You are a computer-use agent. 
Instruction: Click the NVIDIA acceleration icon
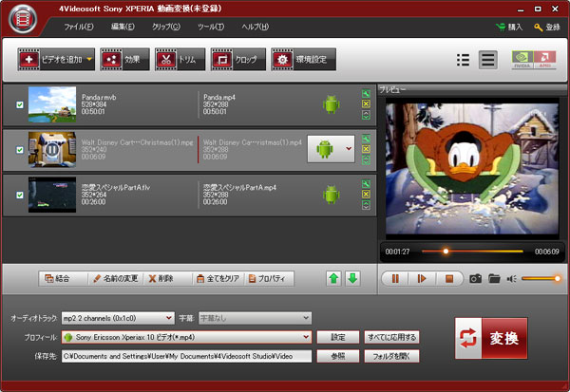(x=522, y=60)
